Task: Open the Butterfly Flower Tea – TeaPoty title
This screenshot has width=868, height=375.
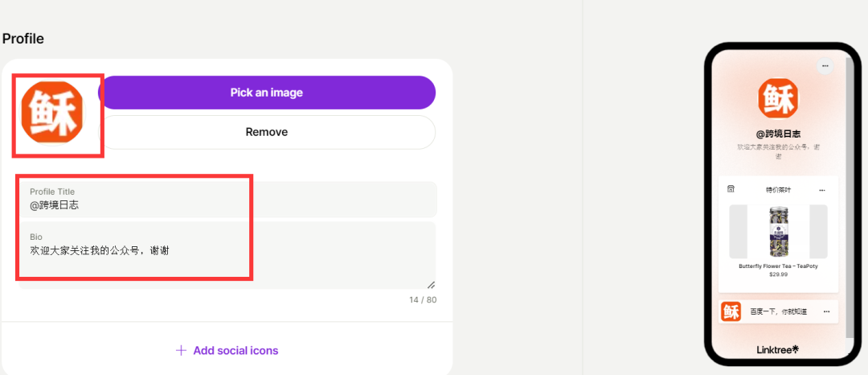Action: tap(778, 266)
